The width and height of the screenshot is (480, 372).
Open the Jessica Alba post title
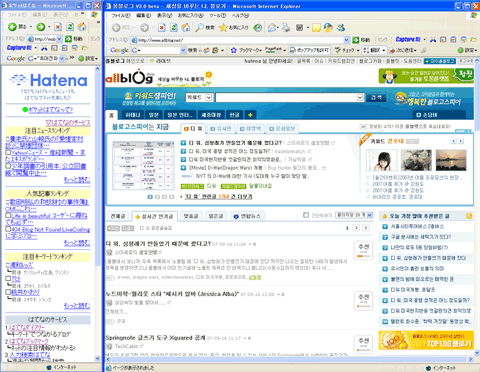(172, 294)
